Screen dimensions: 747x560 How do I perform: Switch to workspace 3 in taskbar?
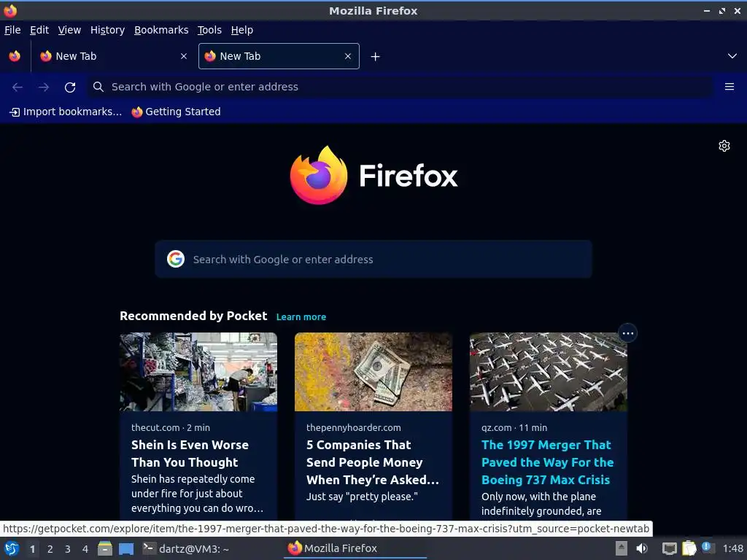(68, 549)
